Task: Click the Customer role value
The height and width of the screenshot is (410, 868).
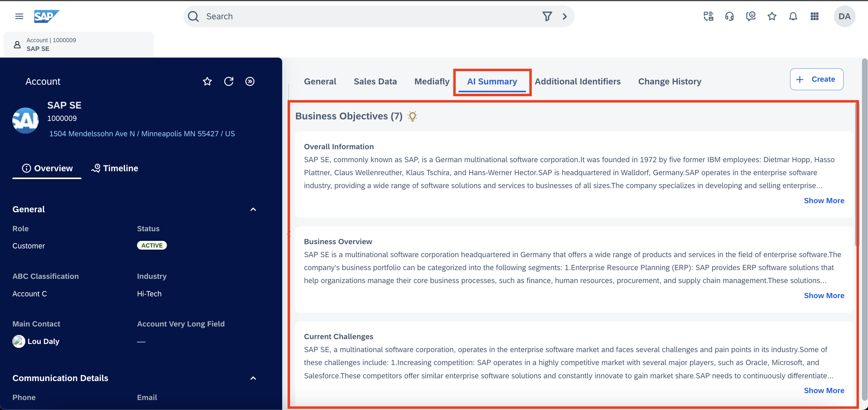Action: tap(29, 246)
